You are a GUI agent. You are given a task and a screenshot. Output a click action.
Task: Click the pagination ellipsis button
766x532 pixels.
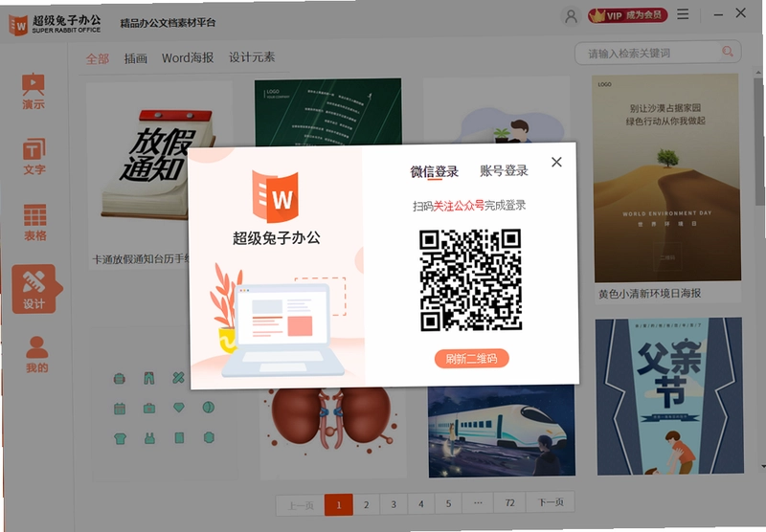pos(478,502)
